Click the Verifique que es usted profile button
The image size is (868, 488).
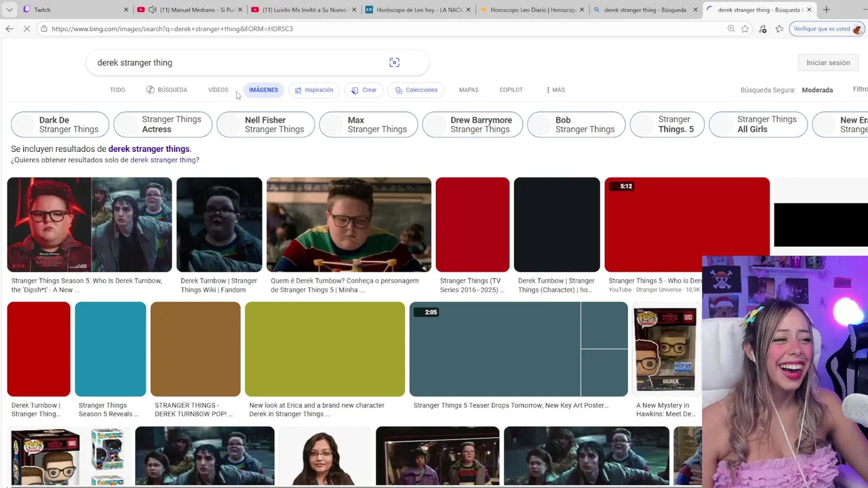click(x=827, y=28)
